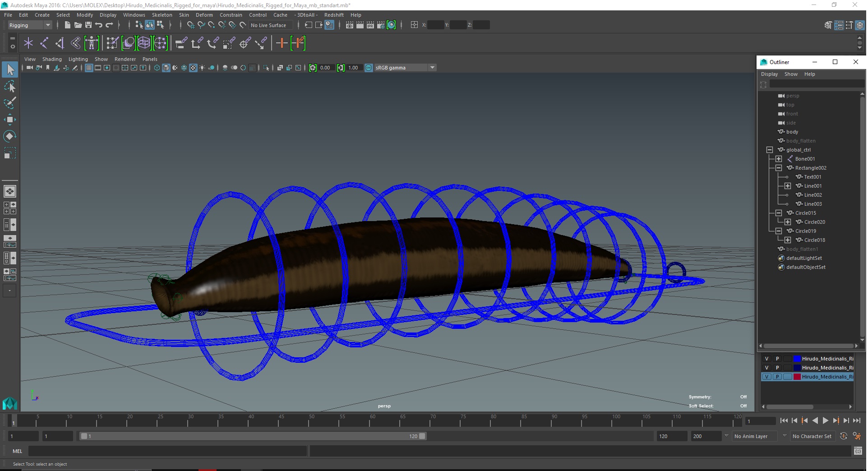Open the Rigging menu set dropdown
This screenshot has width=868, height=471.
[30, 25]
